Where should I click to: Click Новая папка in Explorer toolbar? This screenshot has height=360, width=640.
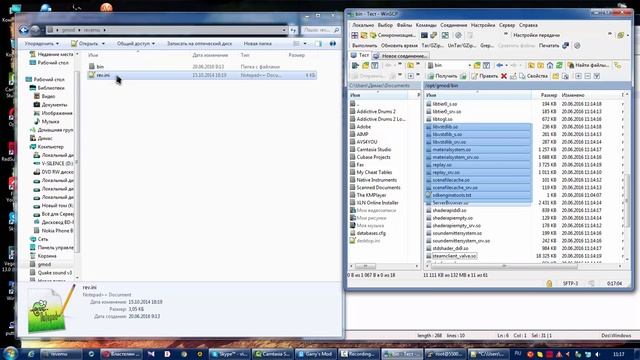pyautogui.click(x=258, y=43)
